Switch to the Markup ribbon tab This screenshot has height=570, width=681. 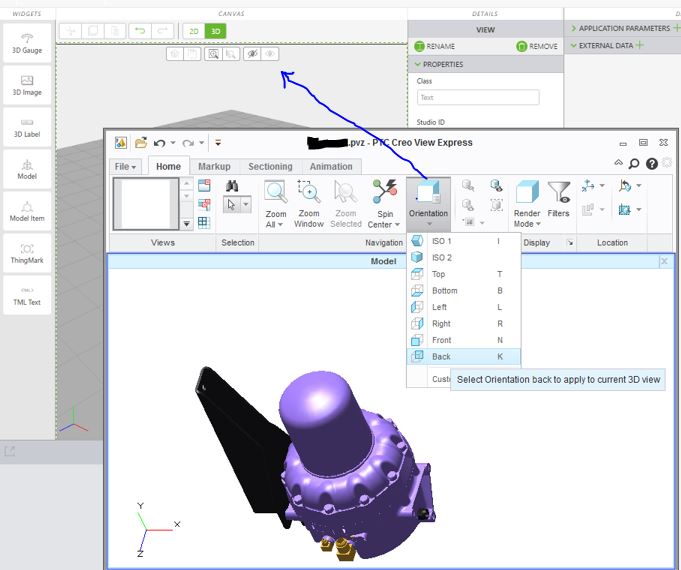tap(214, 166)
